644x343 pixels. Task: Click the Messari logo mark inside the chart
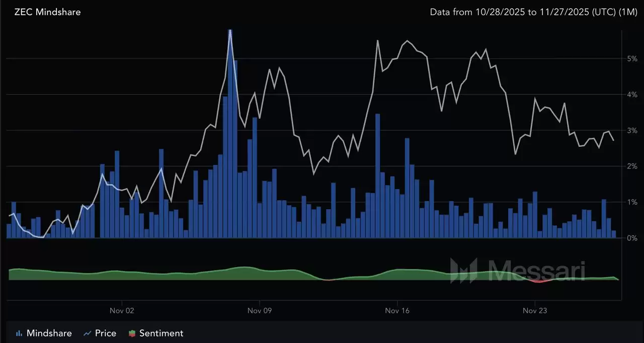tap(464, 271)
